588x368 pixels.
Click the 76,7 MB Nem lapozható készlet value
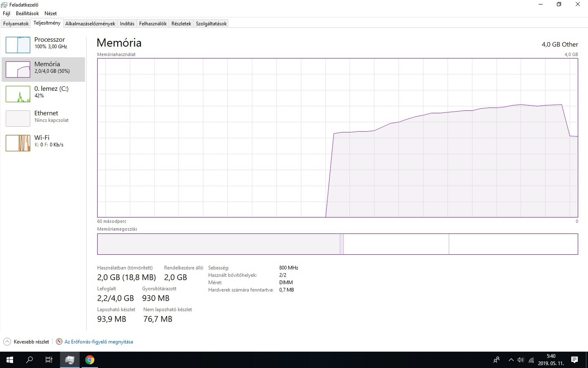coord(158,319)
